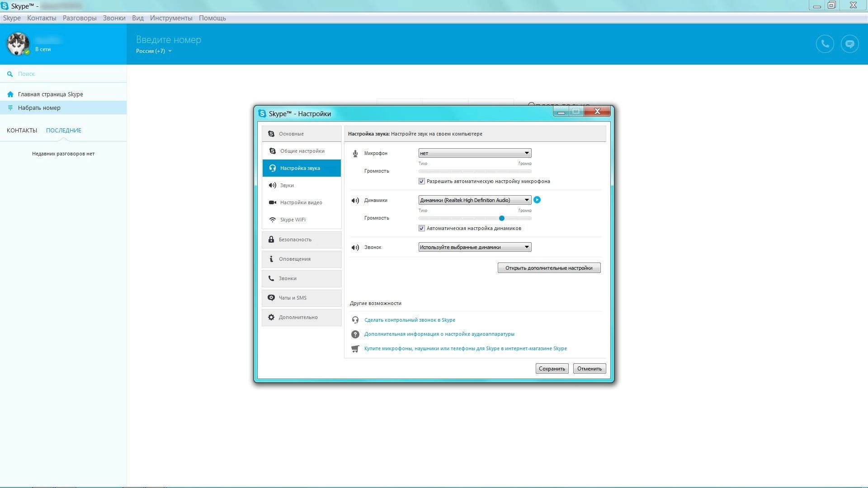Click the phone call icon in the header
The width and height of the screenshot is (868, 488).
point(825,44)
